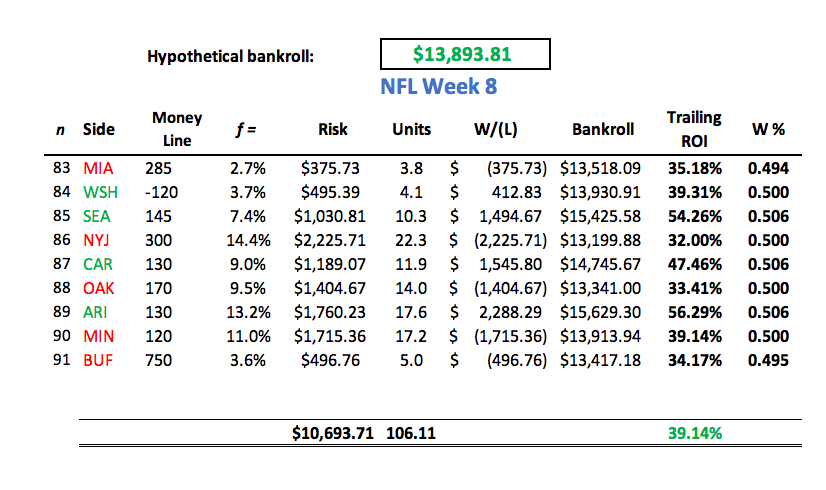Select the hypothetical bankroll value $13,893.81
This screenshot has height=490, width=826.
pyautogui.click(x=462, y=54)
